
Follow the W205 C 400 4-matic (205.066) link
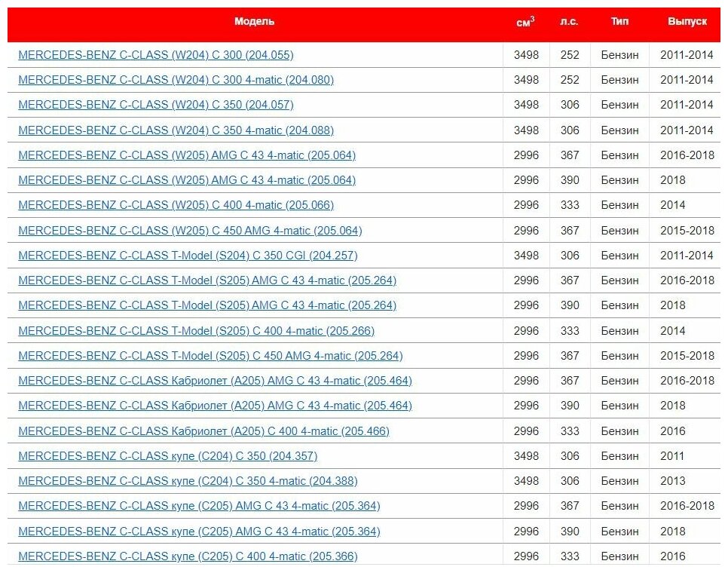pos(176,205)
